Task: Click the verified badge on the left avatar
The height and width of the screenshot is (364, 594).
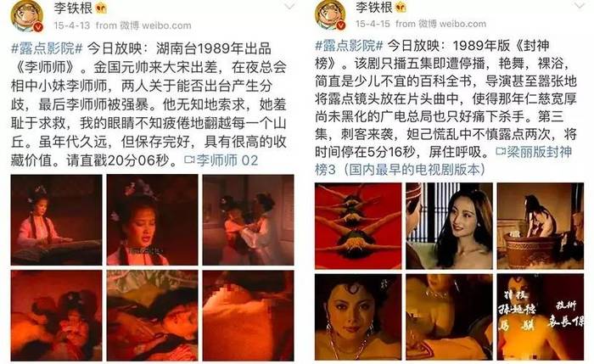Action: coord(38,27)
